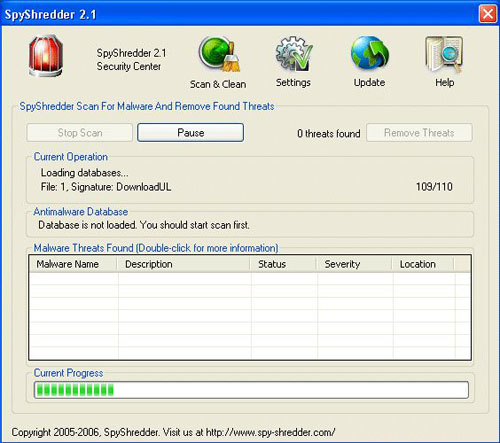
Task: Click 'Malware Threats Found' group label
Action: (156, 248)
